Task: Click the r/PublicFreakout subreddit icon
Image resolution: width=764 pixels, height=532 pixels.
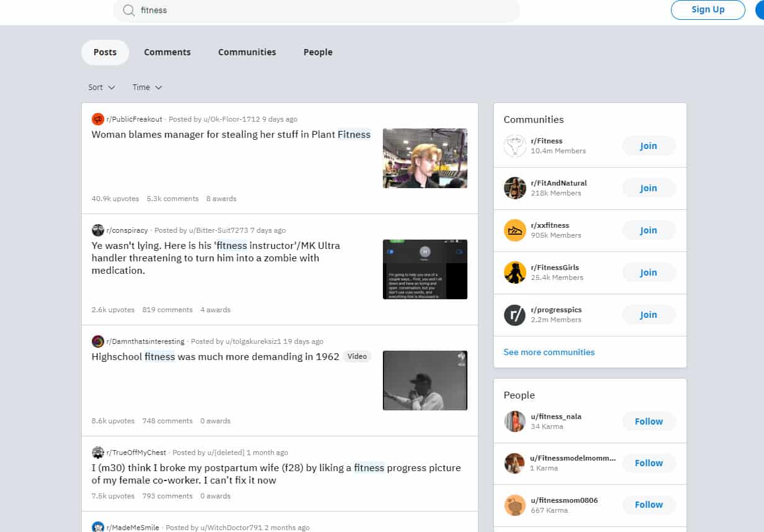Action: [97, 119]
